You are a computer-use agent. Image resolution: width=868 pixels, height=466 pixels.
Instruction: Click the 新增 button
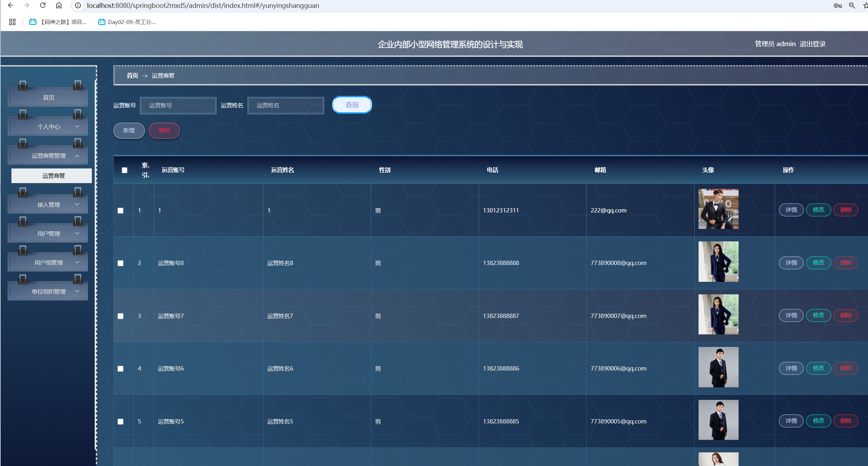tap(129, 131)
